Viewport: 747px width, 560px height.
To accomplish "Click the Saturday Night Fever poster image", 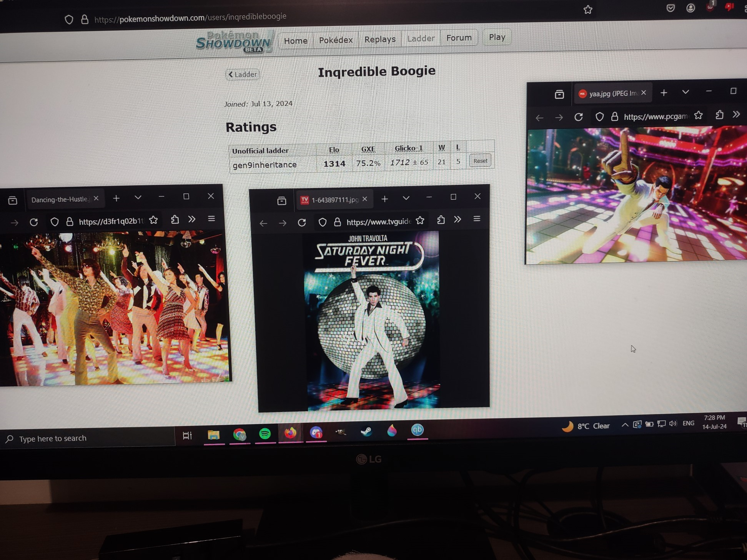I will pos(373,321).
